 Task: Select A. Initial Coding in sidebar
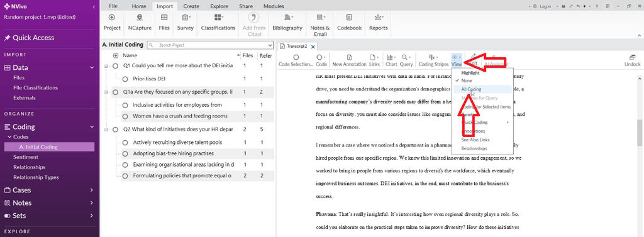49,146
